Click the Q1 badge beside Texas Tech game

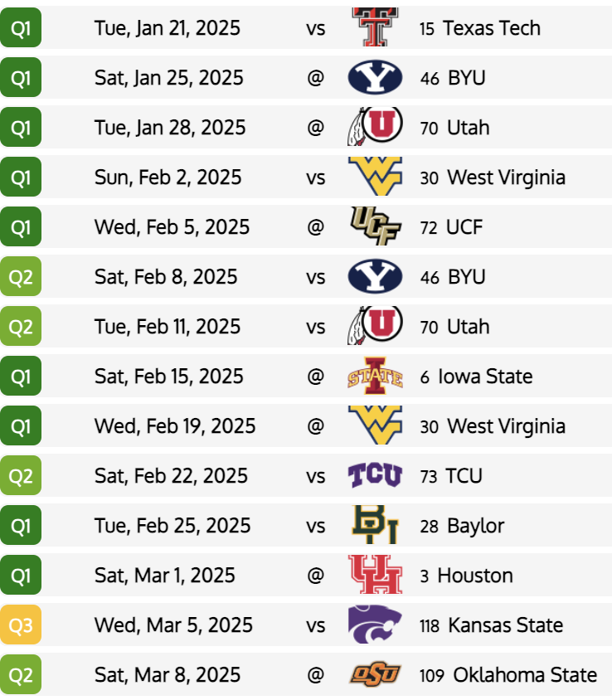point(21,27)
